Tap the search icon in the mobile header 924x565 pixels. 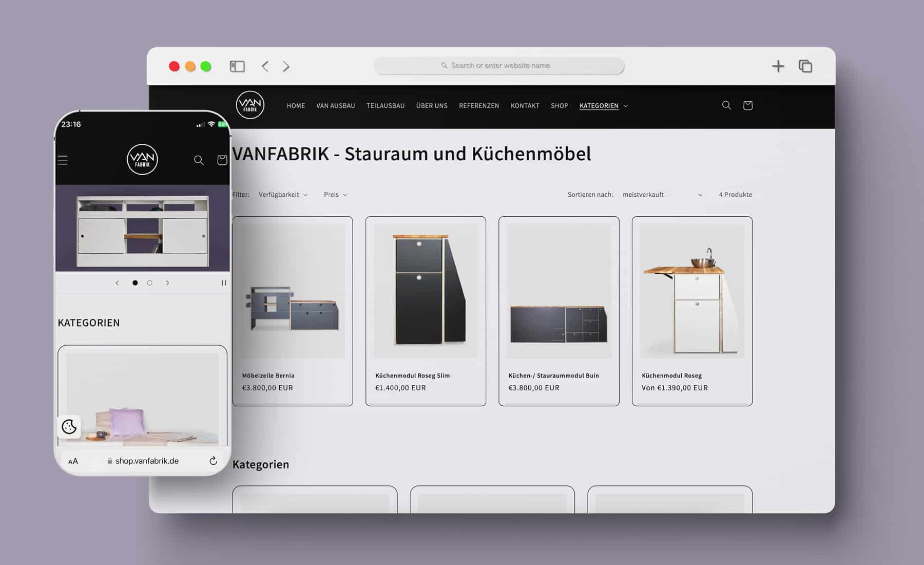[x=199, y=160]
